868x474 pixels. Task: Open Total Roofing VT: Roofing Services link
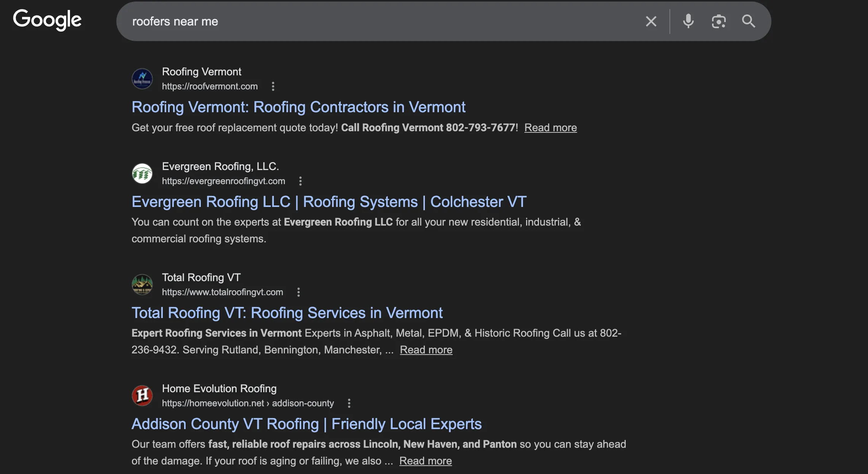click(x=287, y=313)
